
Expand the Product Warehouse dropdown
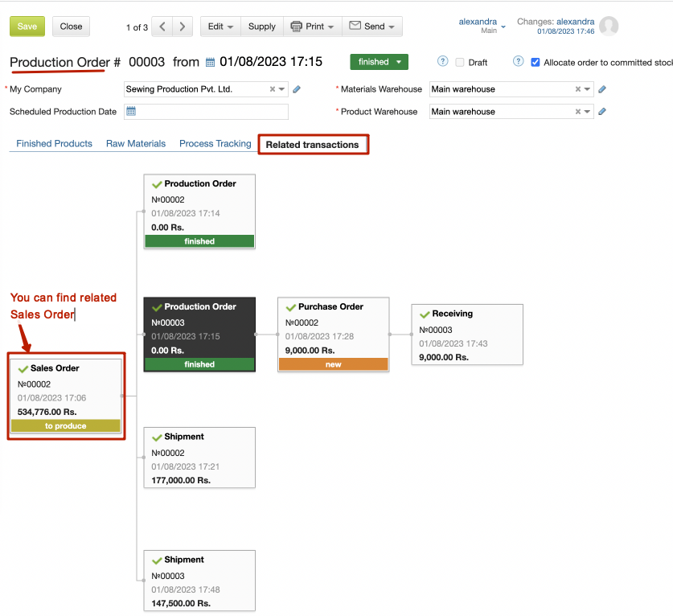(587, 112)
